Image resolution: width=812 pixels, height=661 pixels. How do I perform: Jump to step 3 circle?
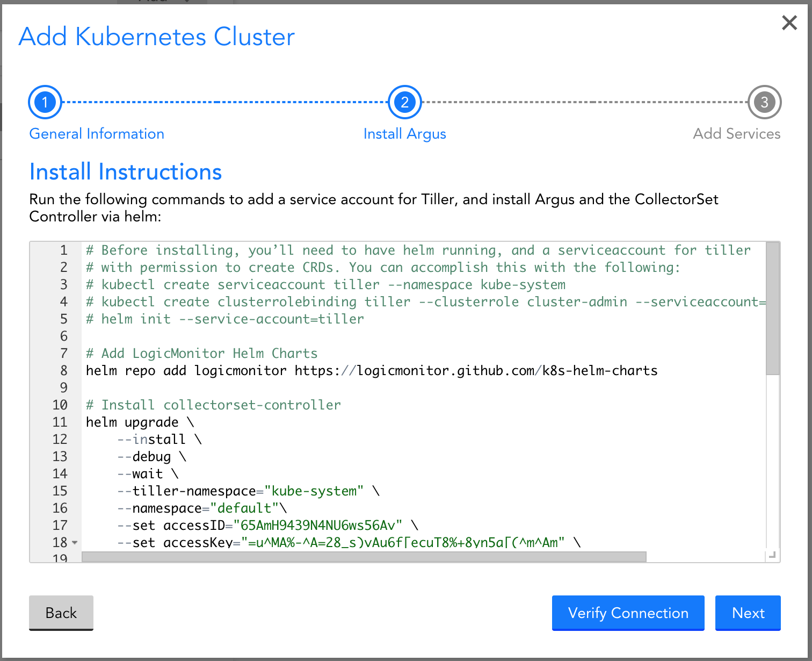click(764, 102)
